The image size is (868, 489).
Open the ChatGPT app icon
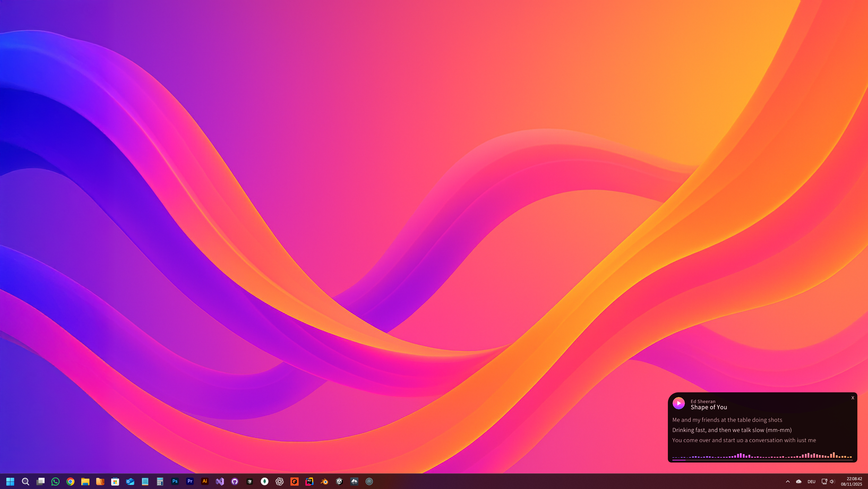279,481
